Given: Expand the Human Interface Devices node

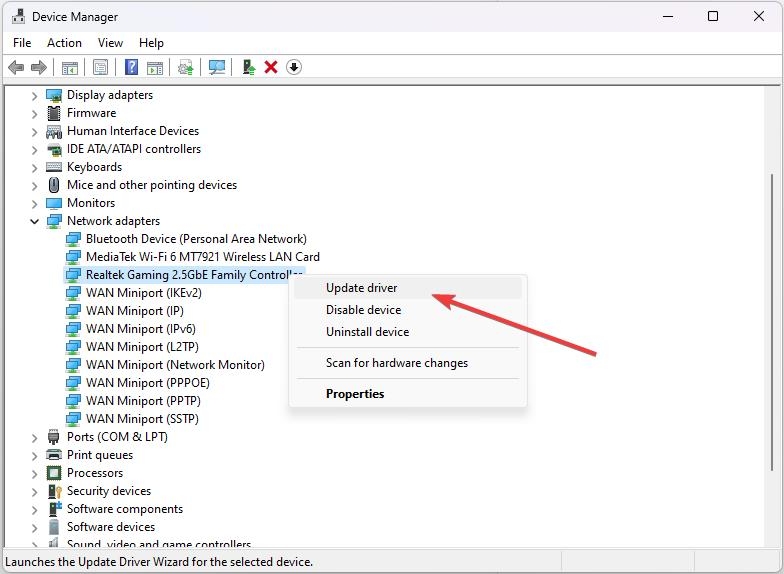Looking at the screenshot, I should [x=34, y=132].
